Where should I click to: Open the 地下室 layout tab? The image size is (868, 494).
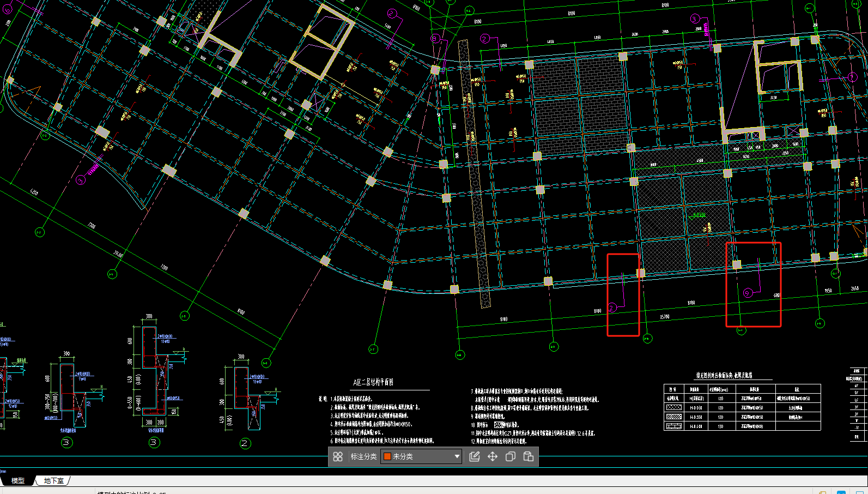[53, 480]
